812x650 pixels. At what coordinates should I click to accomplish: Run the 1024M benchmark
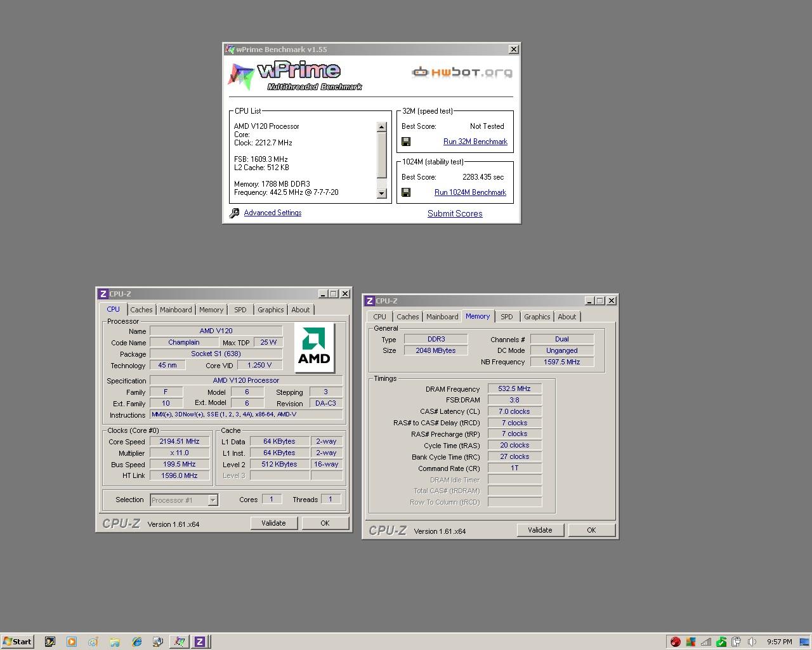click(x=470, y=192)
